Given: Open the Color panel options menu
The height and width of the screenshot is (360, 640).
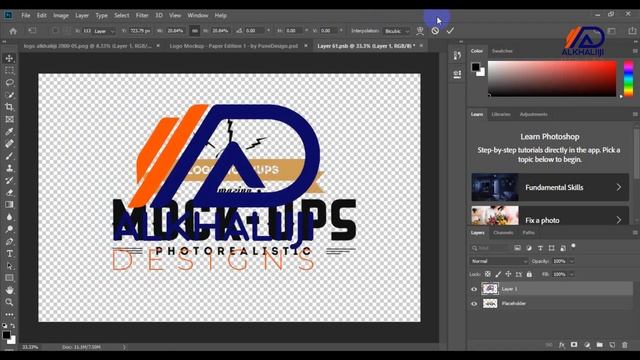Looking at the screenshot, I should coord(635,51).
